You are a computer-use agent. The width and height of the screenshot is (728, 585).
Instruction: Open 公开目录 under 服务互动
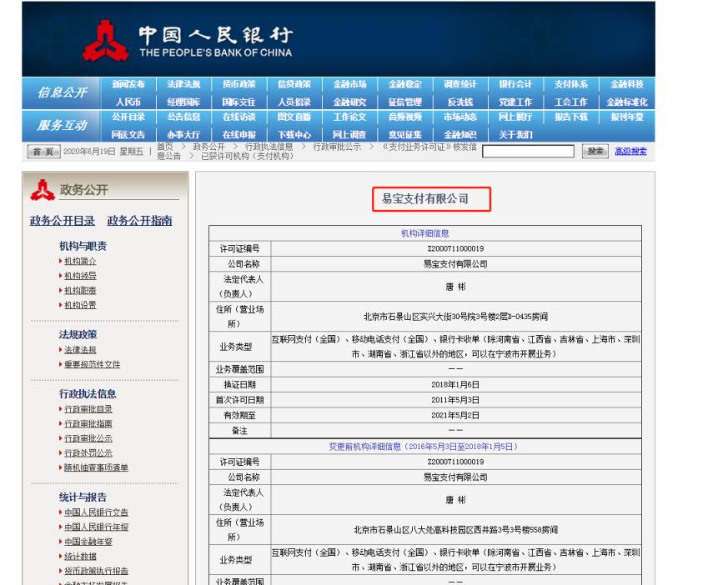(x=128, y=117)
